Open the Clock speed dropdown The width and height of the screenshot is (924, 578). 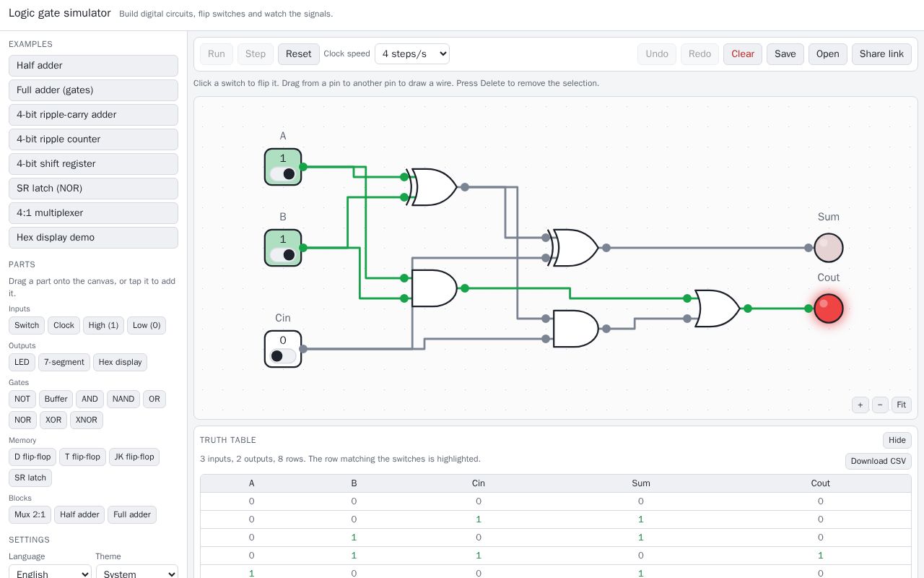click(x=412, y=53)
